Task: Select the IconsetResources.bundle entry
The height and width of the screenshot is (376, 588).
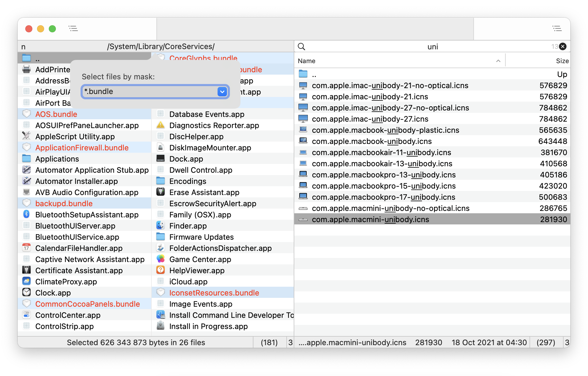Action: pos(214,292)
